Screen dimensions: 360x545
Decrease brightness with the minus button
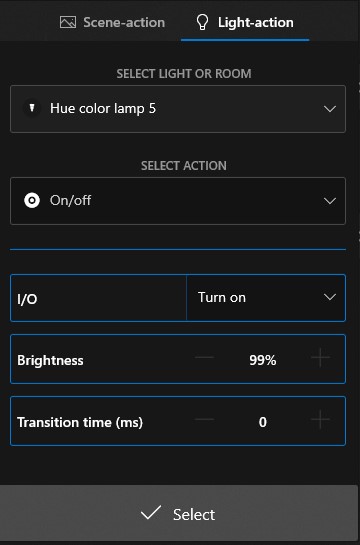coord(204,358)
